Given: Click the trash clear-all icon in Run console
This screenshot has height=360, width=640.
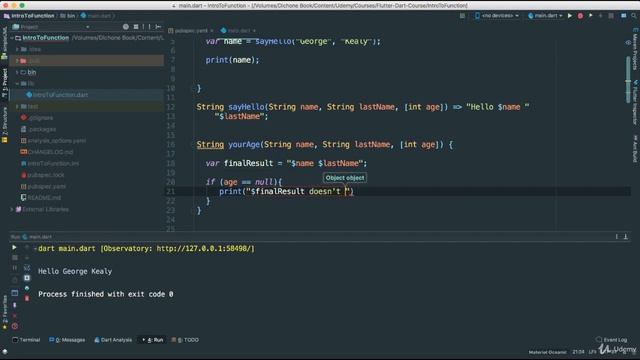Looking at the screenshot, I should click(27, 298).
